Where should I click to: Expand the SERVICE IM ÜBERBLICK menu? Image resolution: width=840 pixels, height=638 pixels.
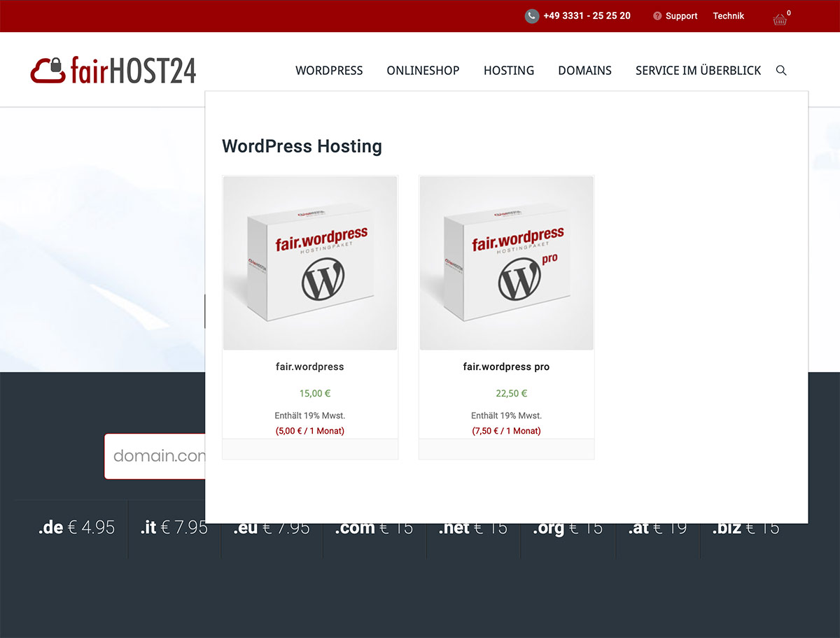(698, 71)
